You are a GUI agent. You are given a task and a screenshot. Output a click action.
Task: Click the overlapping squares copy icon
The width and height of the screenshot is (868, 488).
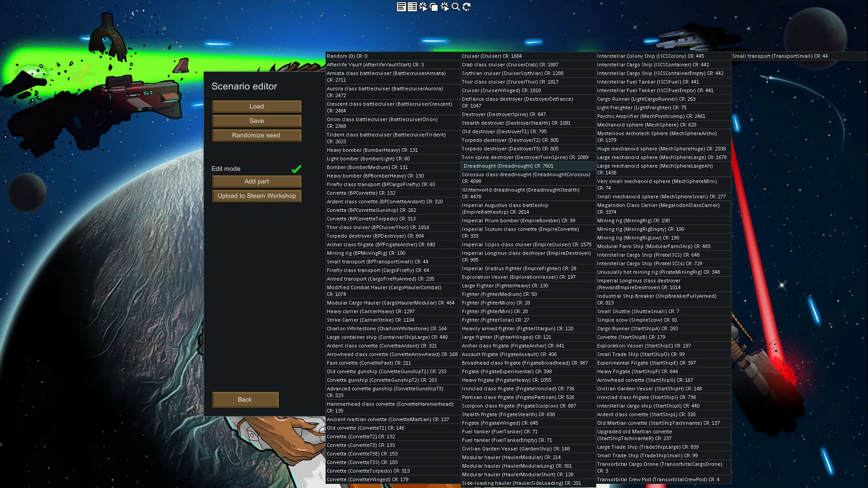coord(434,7)
